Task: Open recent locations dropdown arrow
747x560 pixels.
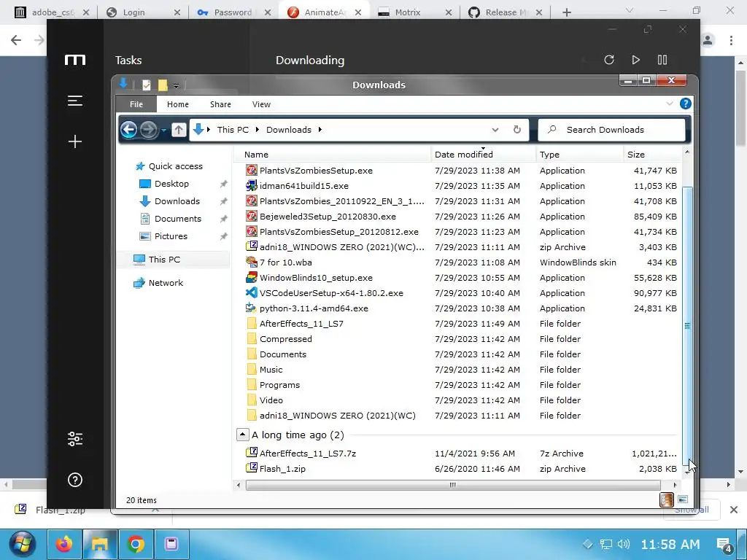Action: click(163, 130)
